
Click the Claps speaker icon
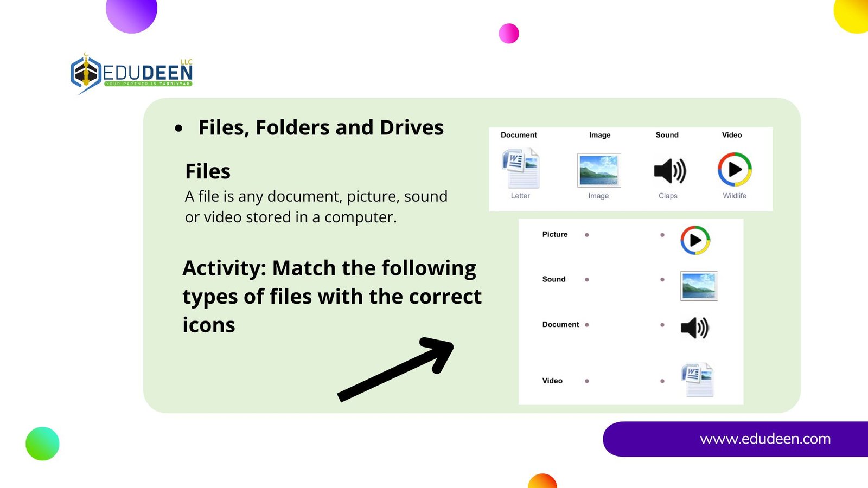coord(669,171)
